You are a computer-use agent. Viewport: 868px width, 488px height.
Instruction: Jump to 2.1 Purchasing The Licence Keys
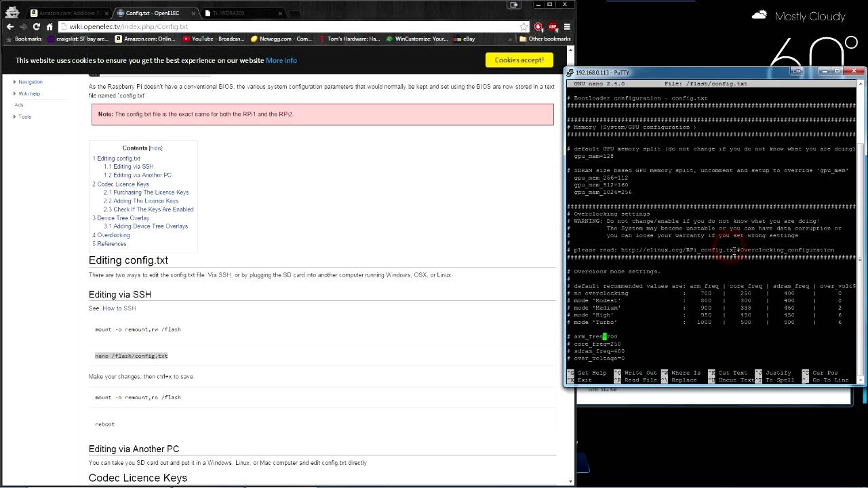[x=146, y=192]
